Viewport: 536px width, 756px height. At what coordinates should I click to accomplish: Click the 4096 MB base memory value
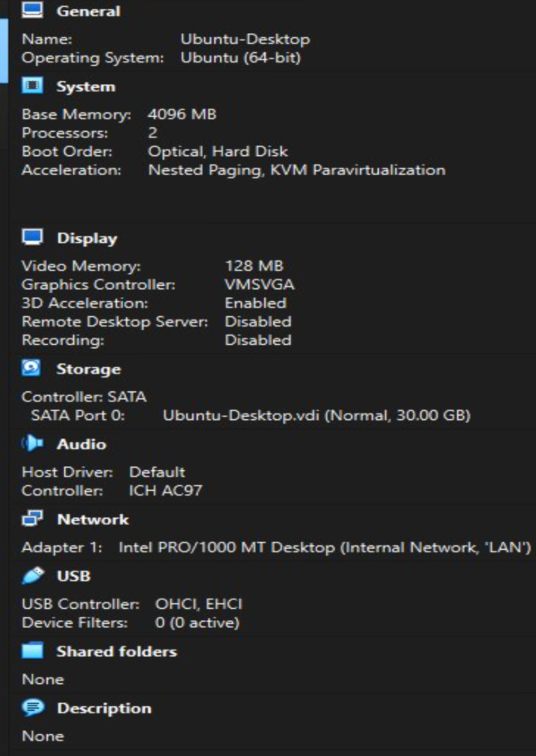pyautogui.click(x=182, y=114)
